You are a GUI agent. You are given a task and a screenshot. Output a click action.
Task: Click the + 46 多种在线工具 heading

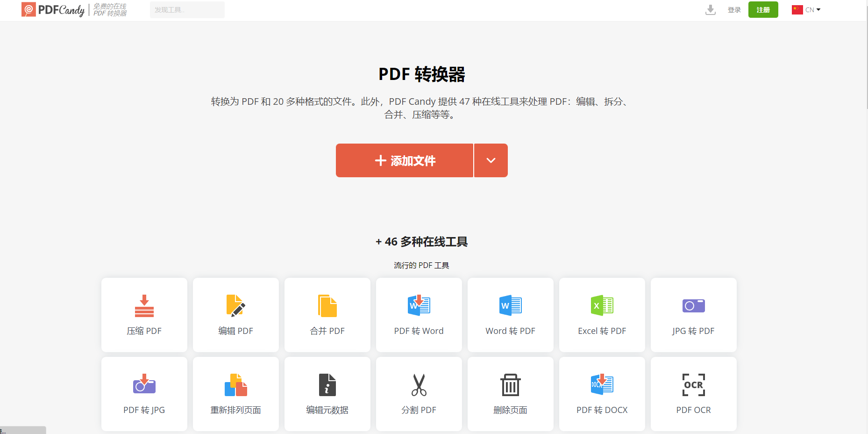tap(422, 242)
